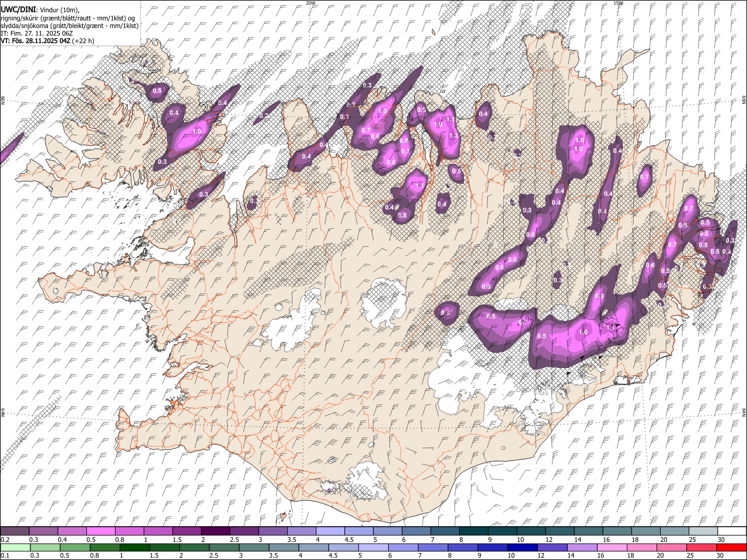Pick the 0.4 swatch in upper snow scale

[72, 531]
